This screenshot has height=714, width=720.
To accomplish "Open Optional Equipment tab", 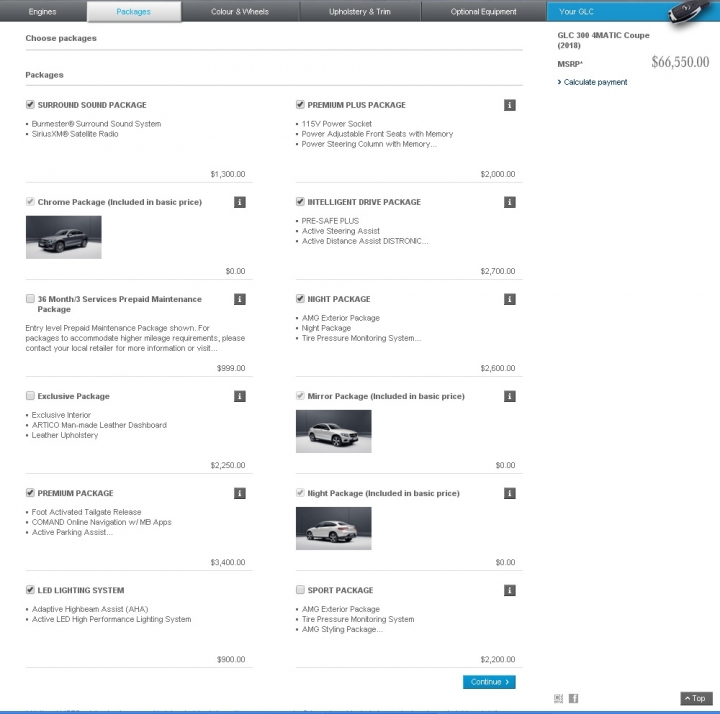I will coord(484,11).
